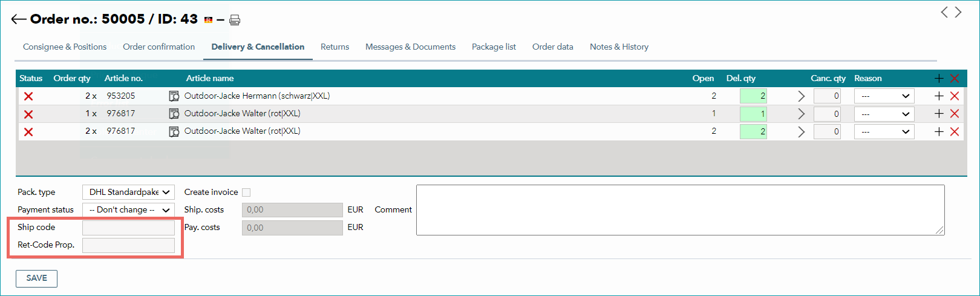Switch to Consignee & Positions tab
The image size is (980, 296).
[x=65, y=47]
